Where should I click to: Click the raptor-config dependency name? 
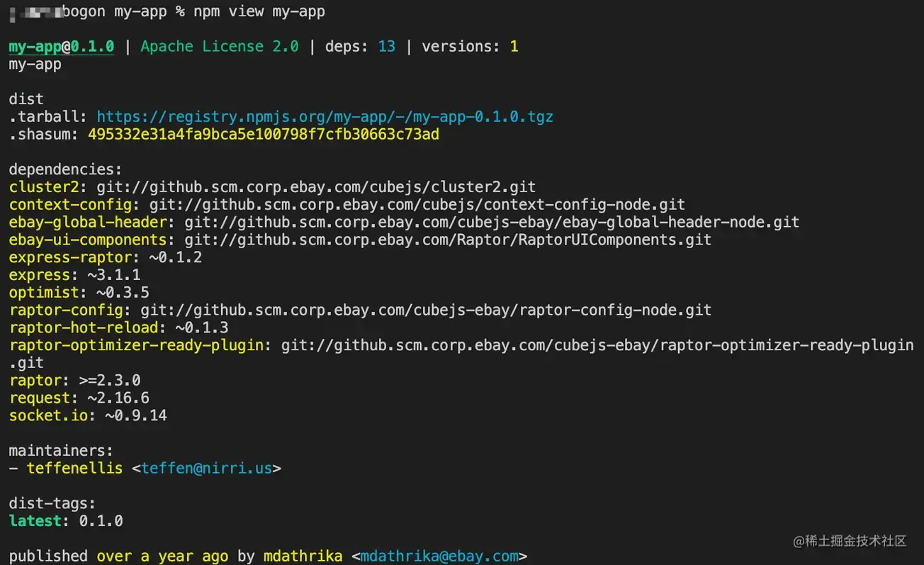click(65, 310)
